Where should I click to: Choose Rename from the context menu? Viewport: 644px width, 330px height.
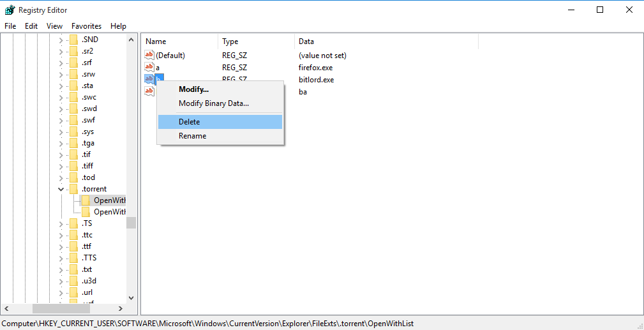click(220, 135)
